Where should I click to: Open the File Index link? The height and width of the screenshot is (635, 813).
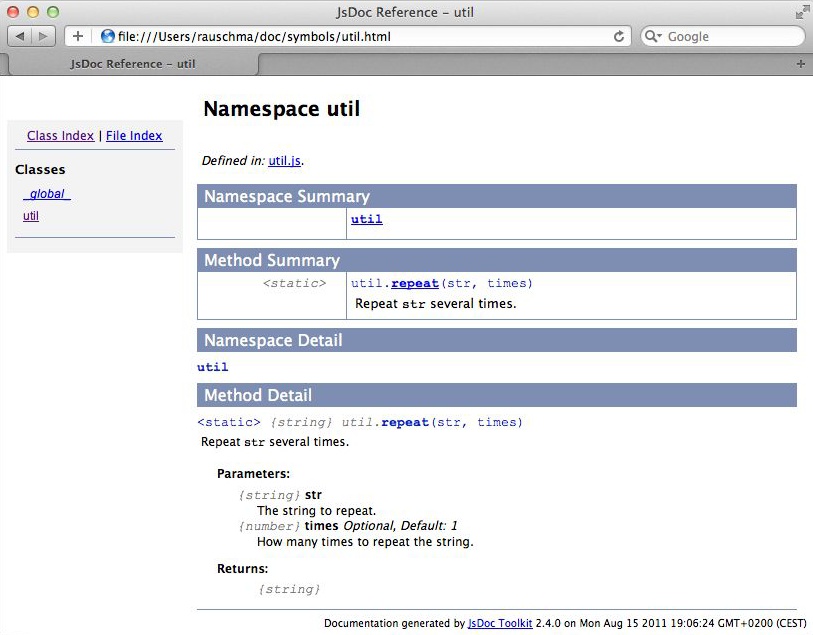point(134,135)
